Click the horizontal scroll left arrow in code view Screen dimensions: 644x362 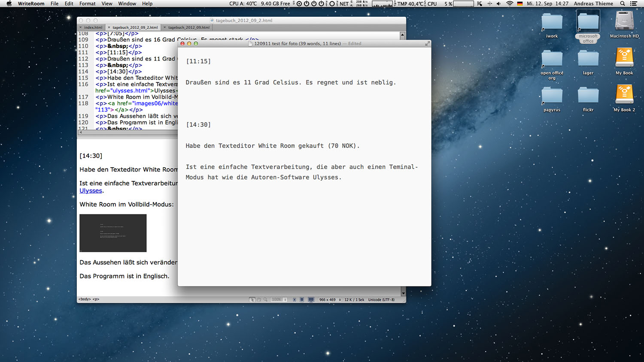pyautogui.click(x=80, y=133)
